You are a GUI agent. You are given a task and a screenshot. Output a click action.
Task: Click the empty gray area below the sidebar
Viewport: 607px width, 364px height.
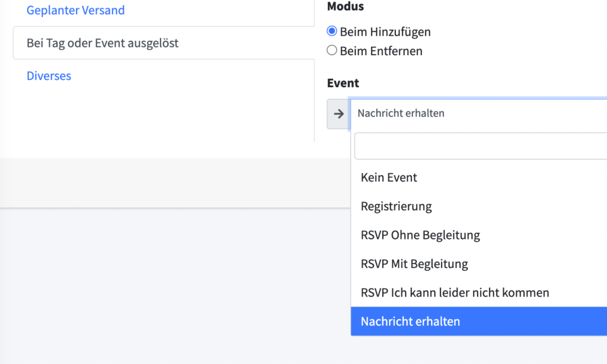pyautogui.click(x=148, y=285)
